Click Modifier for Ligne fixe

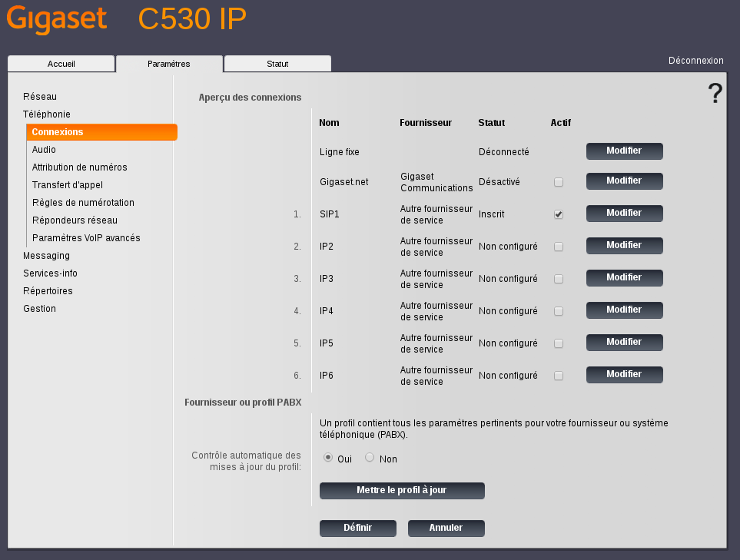[x=624, y=151]
